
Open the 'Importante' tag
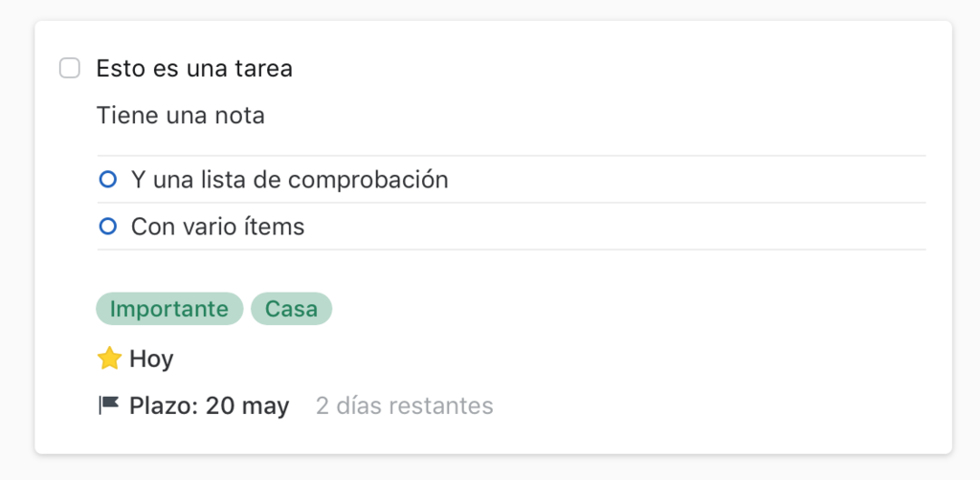pos(169,309)
